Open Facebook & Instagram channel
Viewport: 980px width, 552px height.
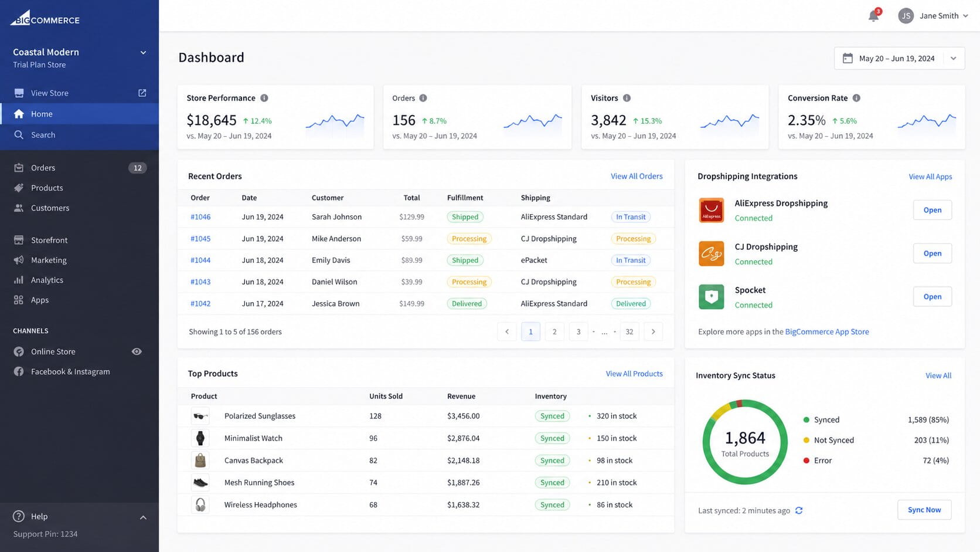(x=79, y=371)
